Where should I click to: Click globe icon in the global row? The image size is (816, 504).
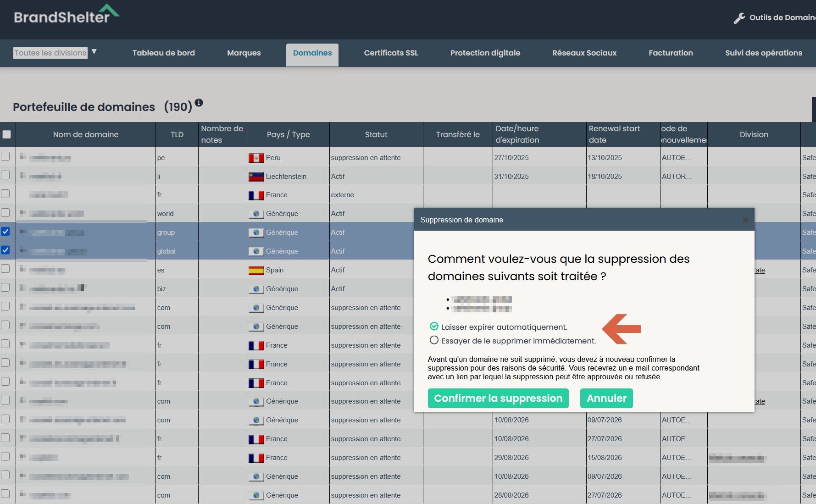click(x=256, y=251)
